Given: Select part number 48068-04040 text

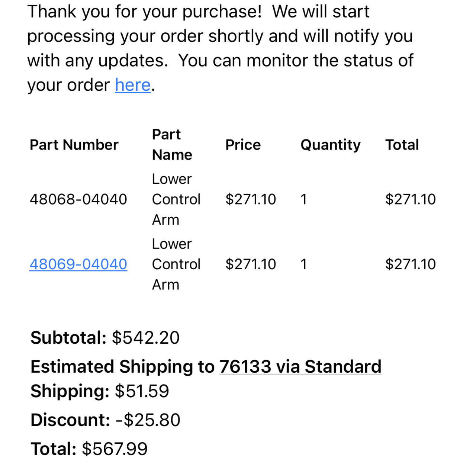Looking at the screenshot, I should (78, 199).
